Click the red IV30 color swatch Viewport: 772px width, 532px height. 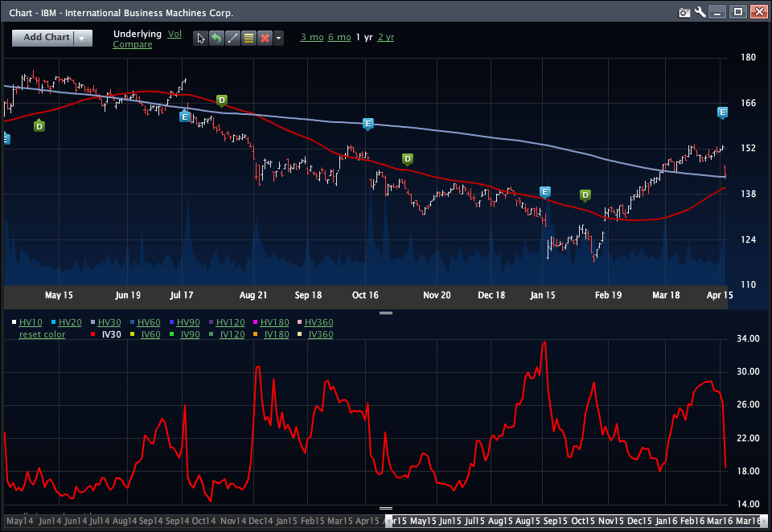tap(93, 334)
